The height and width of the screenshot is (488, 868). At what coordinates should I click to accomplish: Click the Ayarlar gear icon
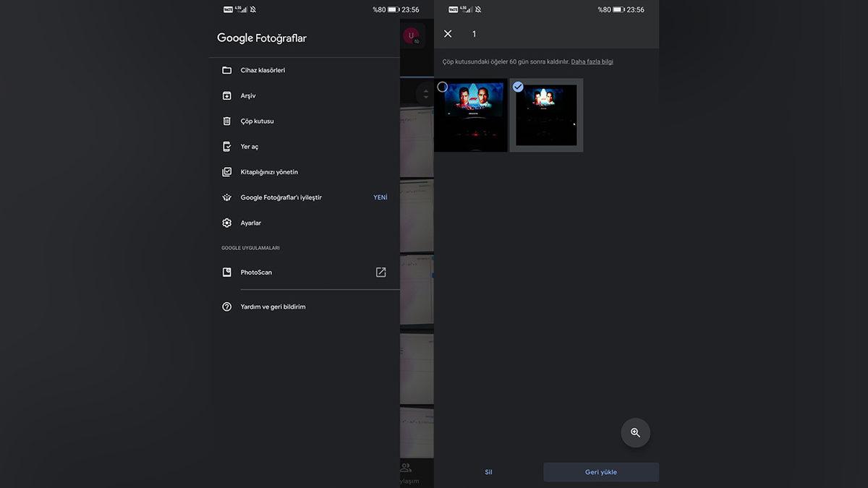pos(226,223)
